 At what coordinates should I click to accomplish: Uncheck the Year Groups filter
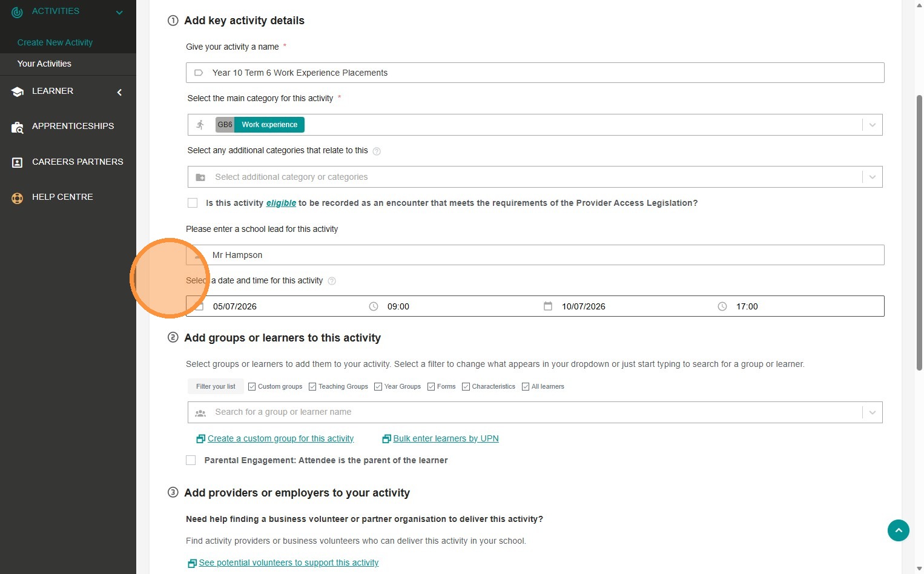[378, 386]
